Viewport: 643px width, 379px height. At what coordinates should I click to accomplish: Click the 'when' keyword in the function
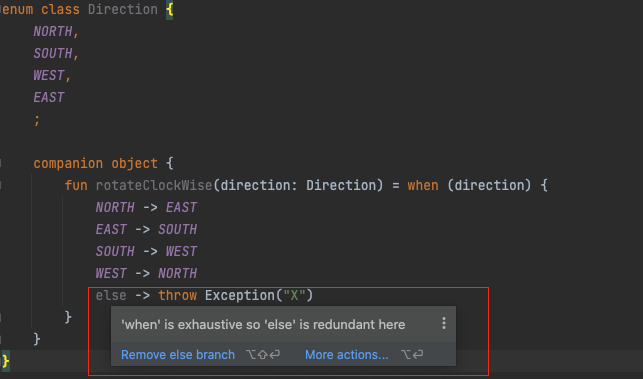(x=423, y=185)
